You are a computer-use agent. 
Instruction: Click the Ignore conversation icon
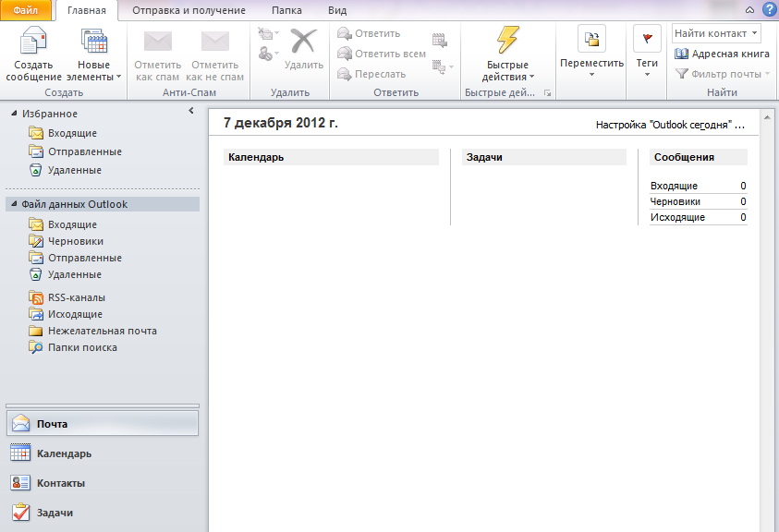pos(266,34)
